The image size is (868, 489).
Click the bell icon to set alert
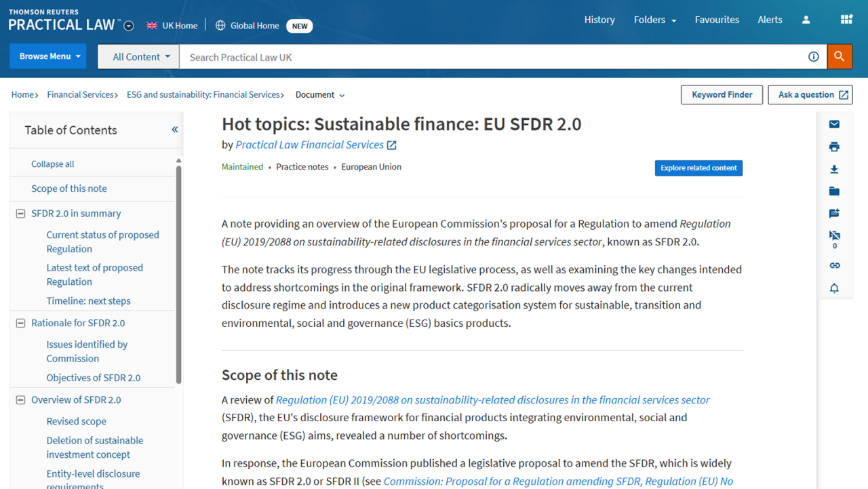coord(834,288)
